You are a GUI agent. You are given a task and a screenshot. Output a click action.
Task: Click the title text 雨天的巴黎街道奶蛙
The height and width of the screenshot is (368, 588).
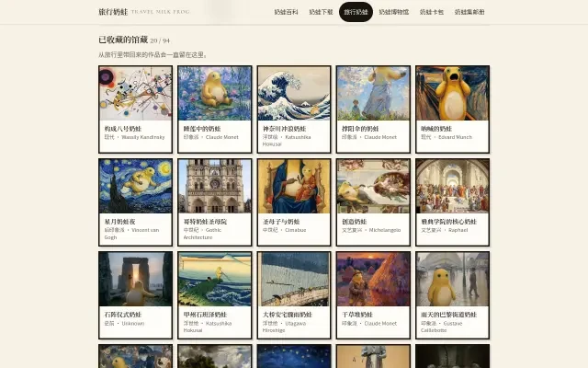(x=449, y=315)
